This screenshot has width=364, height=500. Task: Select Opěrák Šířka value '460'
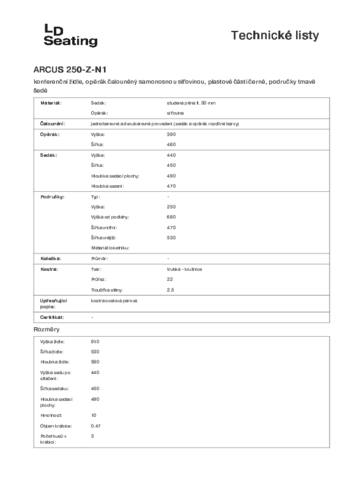tap(171, 144)
